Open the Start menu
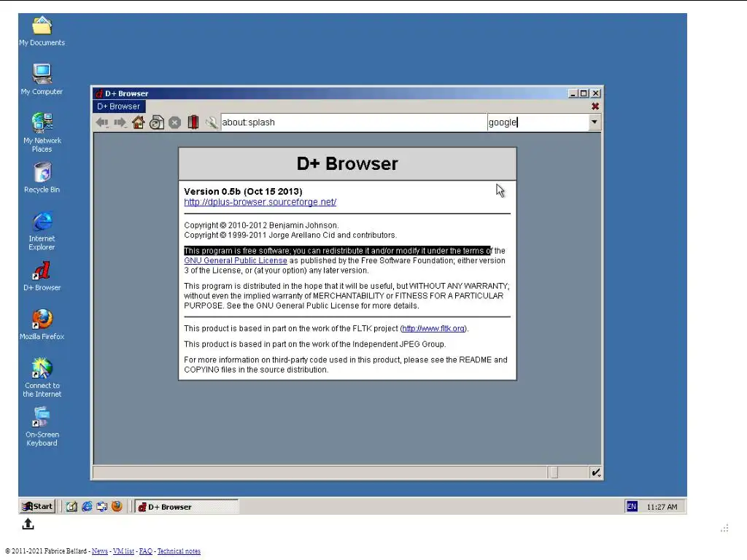747x560 pixels. coord(38,506)
